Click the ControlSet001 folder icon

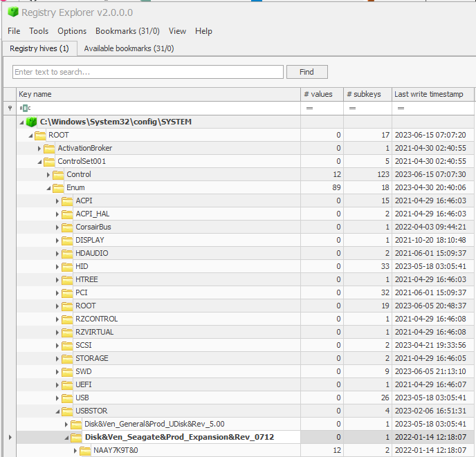pos(49,162)
